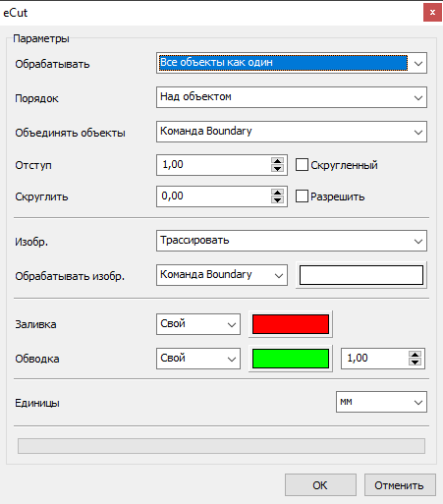
Task: Open the Порядок dropdown
Action: coord(292,97)
